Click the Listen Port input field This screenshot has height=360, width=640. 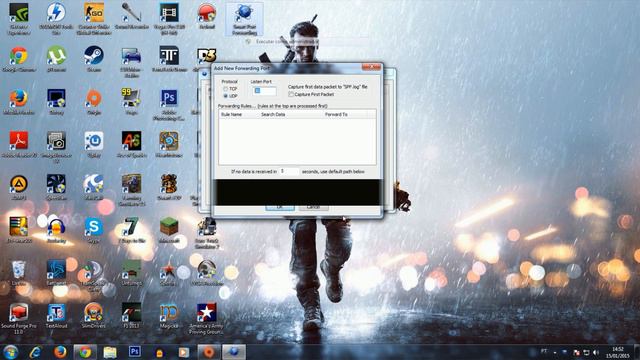(264, 91)
